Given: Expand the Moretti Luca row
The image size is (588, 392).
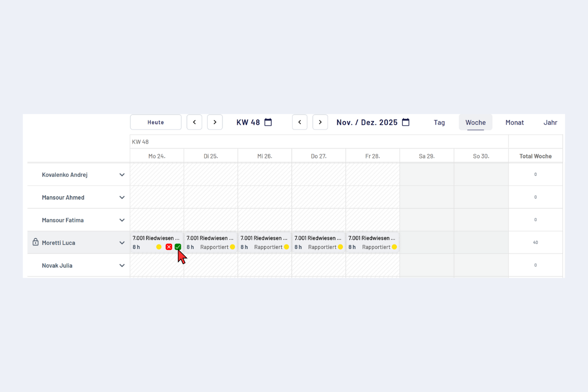Looking at the screenshot, I should point(122,243).
